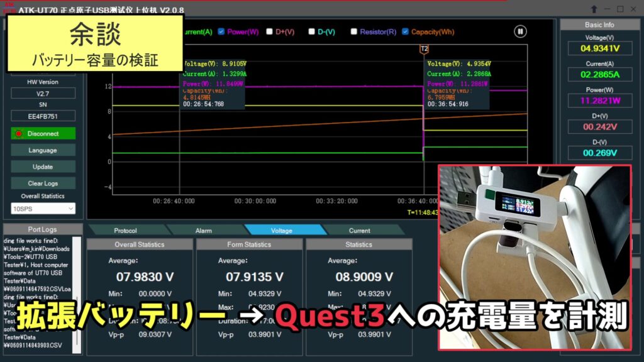Click the time axis label 00:26:40:000
This screenshot has height=362, width=644.
click(x=174, y=201)
